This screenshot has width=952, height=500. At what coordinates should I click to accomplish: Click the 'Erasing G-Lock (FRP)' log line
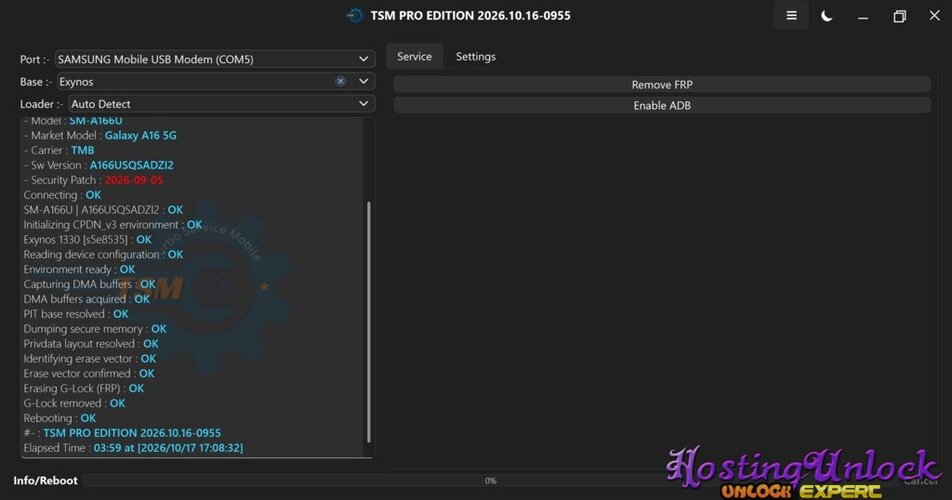point(83,388)
